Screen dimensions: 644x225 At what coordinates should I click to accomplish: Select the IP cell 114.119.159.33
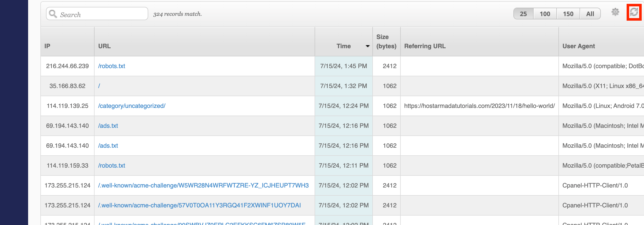point(67,166)
